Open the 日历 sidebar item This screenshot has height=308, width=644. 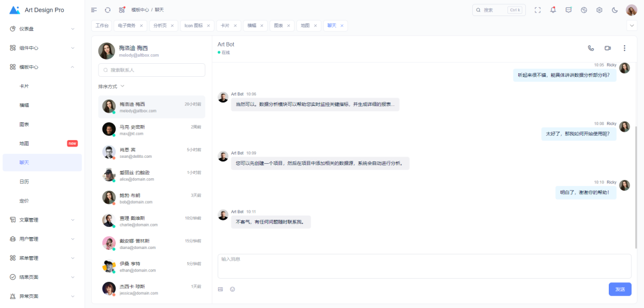(x=42, y=182)
